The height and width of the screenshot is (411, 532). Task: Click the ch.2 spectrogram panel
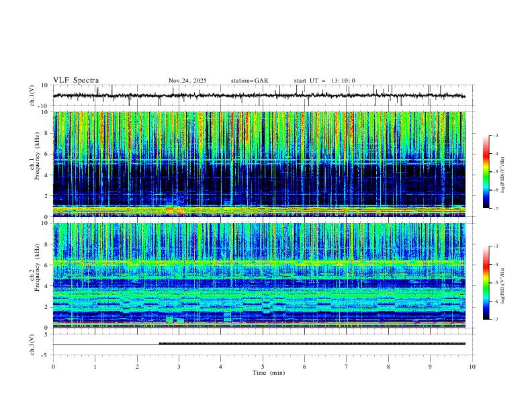259,275
